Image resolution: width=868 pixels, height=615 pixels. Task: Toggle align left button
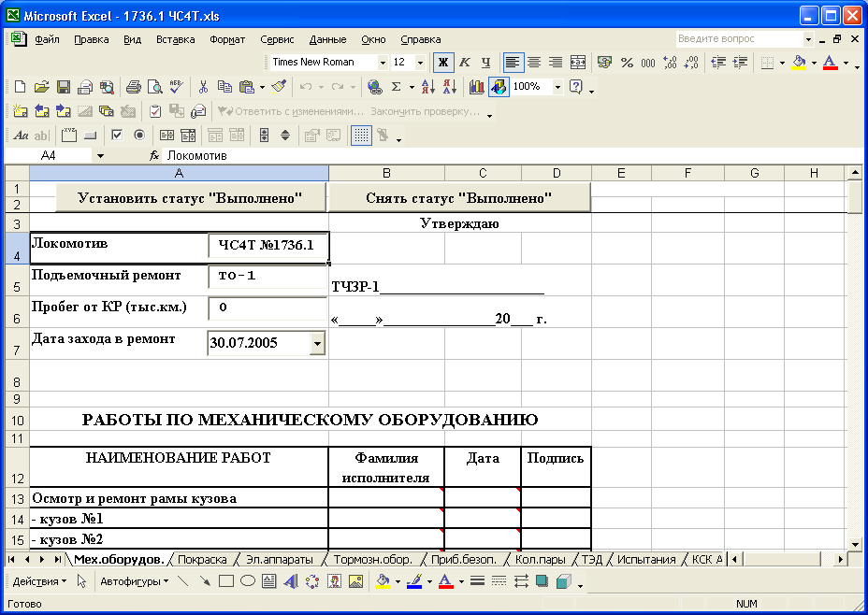(513, 62)
